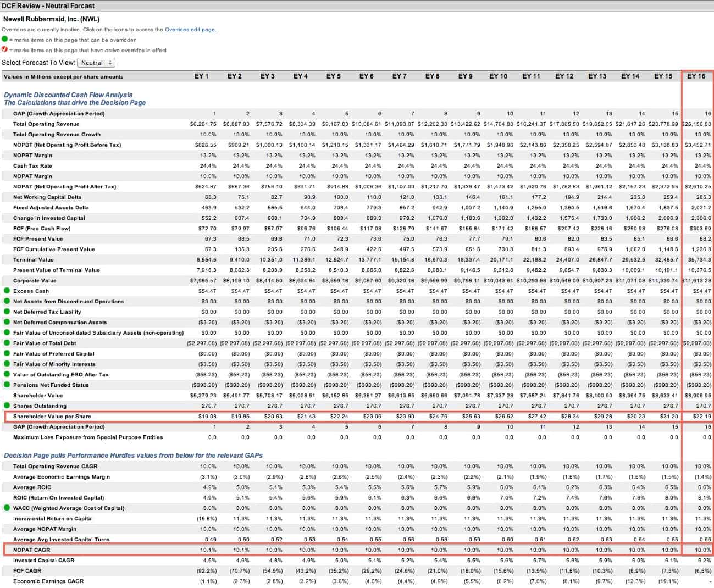The width and height of the screenshot is (714, 588).
Task: Click the 'NOPBT (Net Operating Profit Before Tax)' label
Action: [x=67, y=145]
